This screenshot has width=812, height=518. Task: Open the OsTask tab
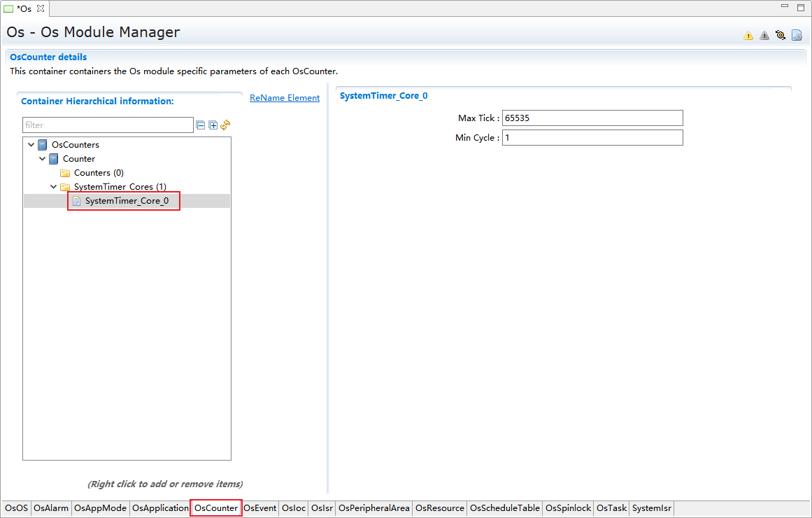(x=611, y=508)
